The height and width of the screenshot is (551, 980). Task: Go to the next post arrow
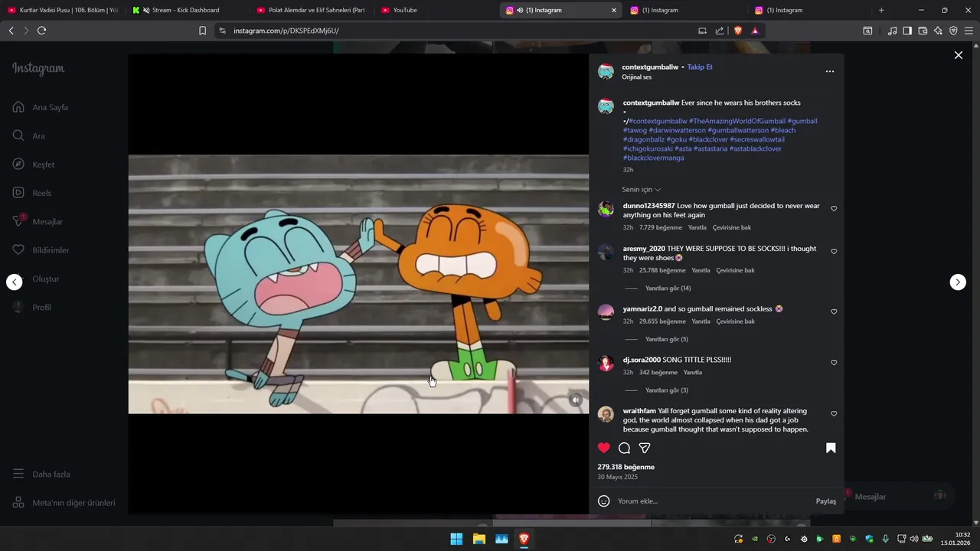[x=958, y=282]
